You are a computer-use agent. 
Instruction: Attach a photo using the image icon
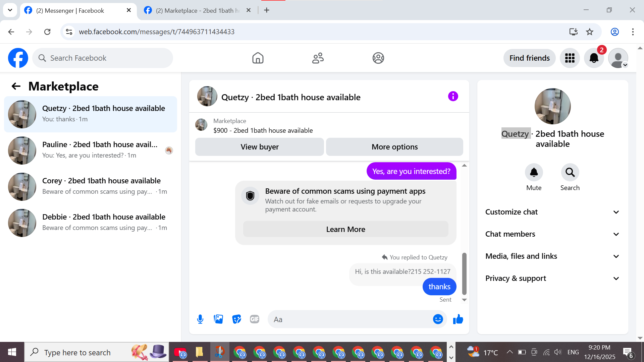[x=218, y=319]
